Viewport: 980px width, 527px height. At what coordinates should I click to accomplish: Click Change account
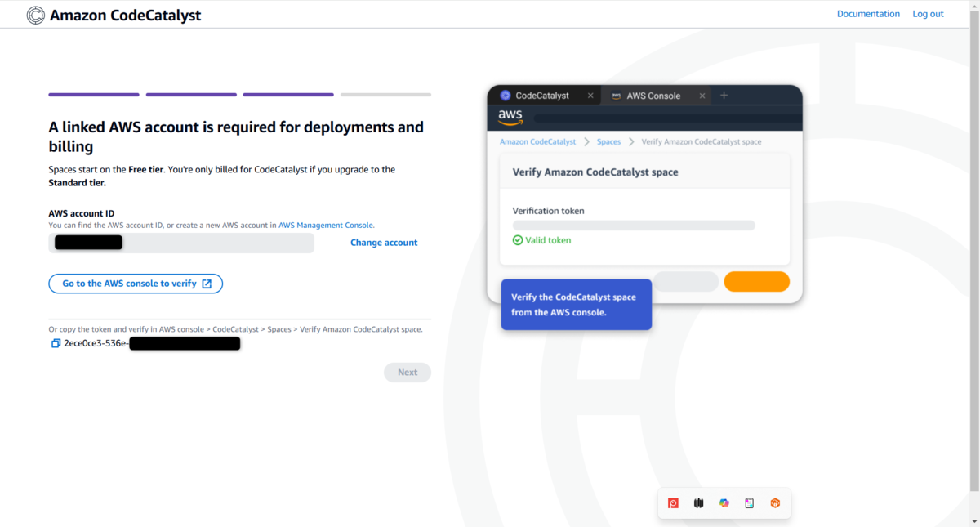tap(384, 243)
